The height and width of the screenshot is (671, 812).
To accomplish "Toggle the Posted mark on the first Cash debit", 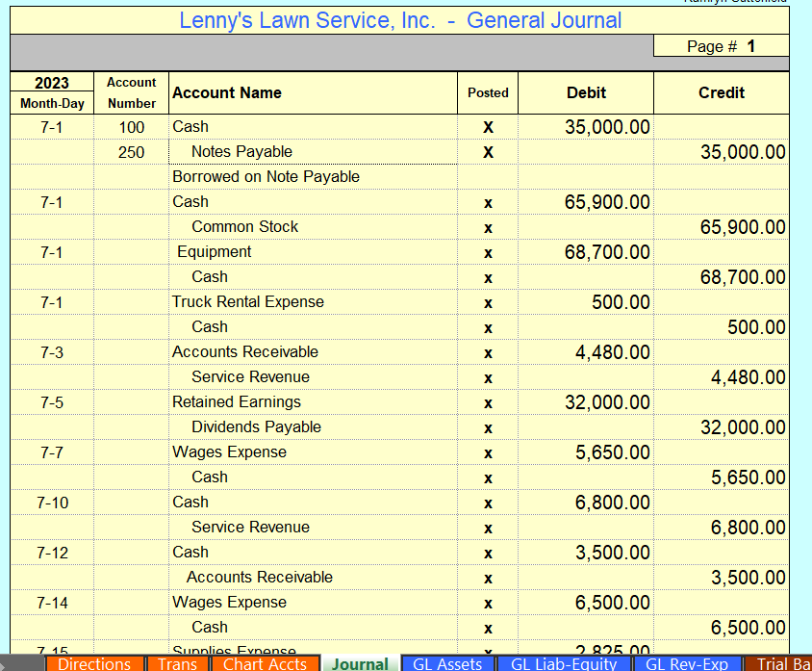I will pos(488,126).
